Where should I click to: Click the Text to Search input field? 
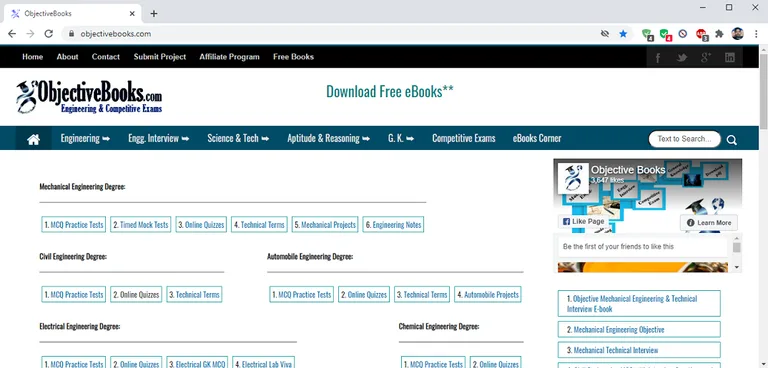684,139
